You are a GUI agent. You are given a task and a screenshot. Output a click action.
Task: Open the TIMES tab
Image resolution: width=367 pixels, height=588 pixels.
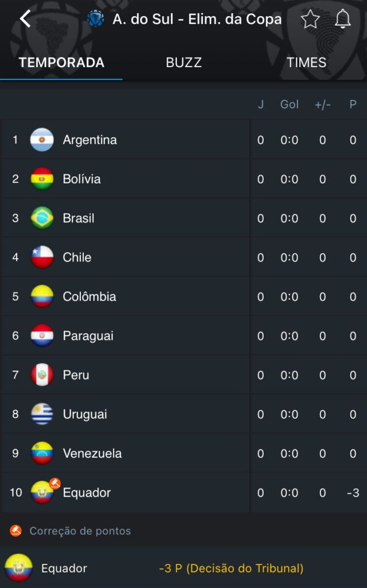click(x=306, y=63)
